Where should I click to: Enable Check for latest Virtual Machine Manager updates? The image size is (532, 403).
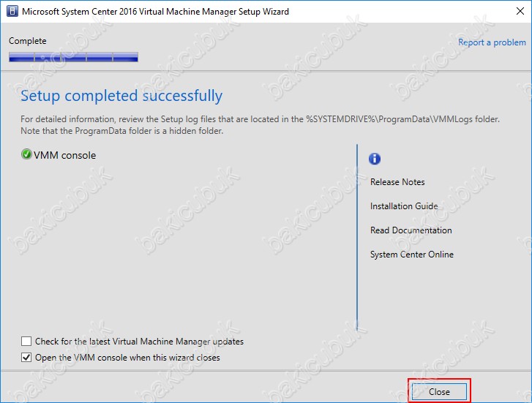pos(26,342)
